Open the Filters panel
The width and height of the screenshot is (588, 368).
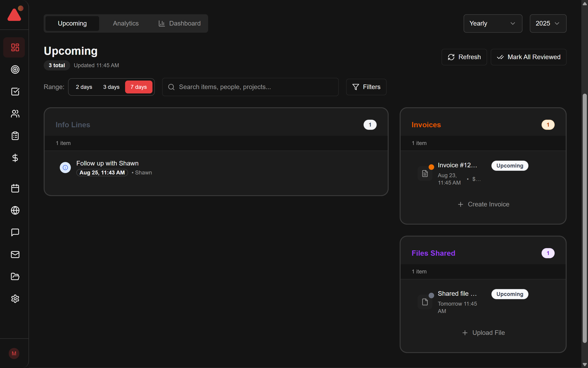[366, 87]
